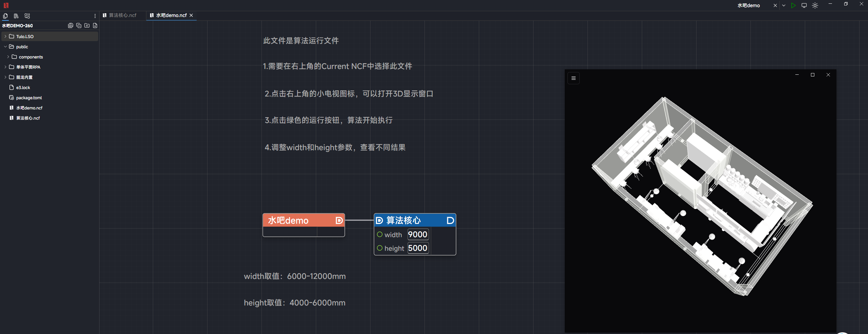Open package.toml in the file tree
The image size is (868, 334).
click(29, 98)
